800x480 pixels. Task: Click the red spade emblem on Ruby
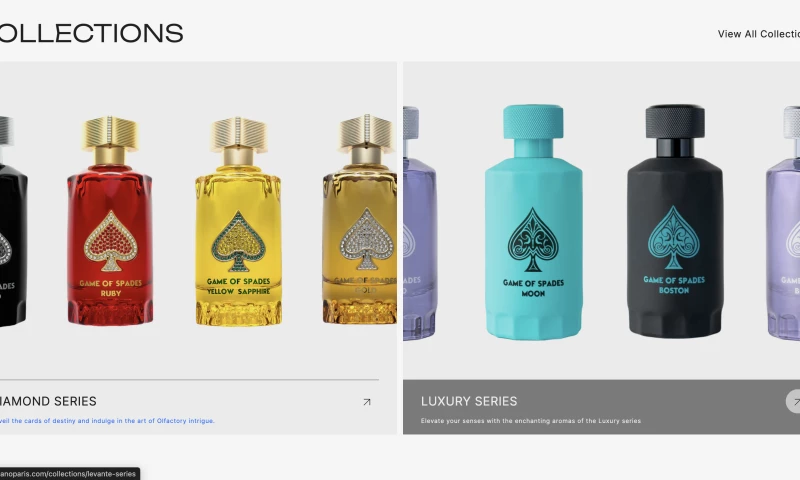click(x=110, y=241)
